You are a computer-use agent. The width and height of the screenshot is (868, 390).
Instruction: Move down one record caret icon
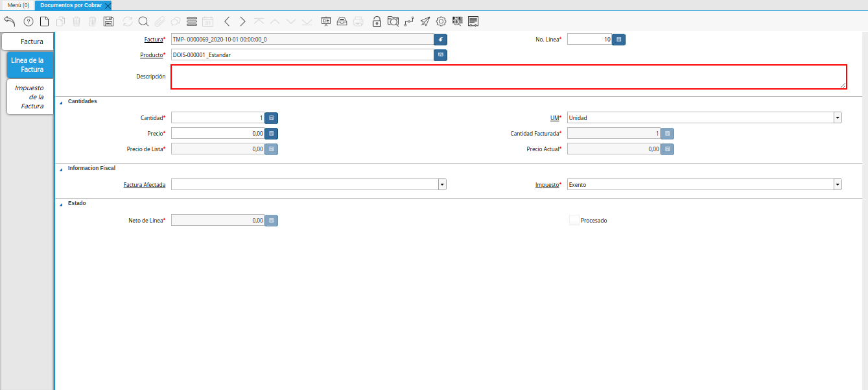tap(291, 21)
